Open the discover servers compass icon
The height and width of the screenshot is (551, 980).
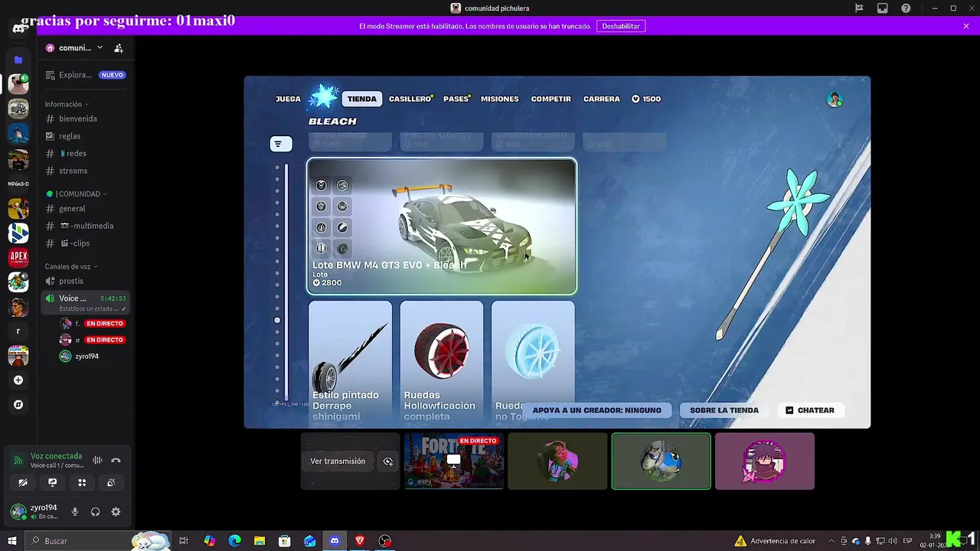[18, 405]
